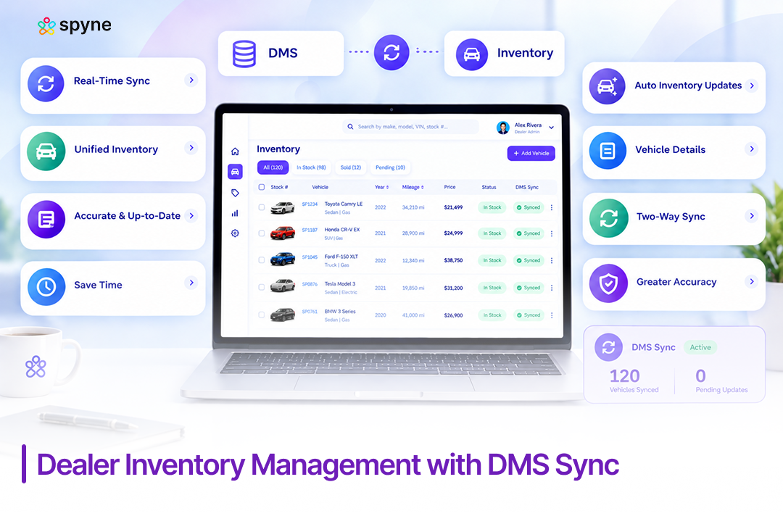Click the DMS database stack icon

coord(244,54)
